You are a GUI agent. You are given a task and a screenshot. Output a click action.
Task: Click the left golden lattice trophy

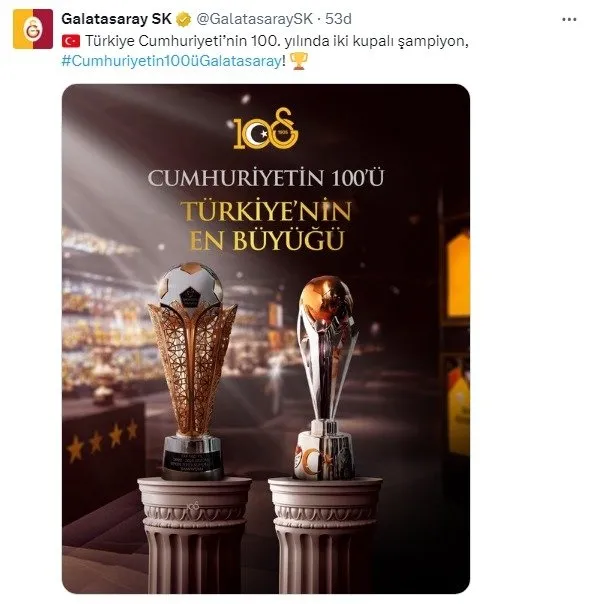(192, 371)
